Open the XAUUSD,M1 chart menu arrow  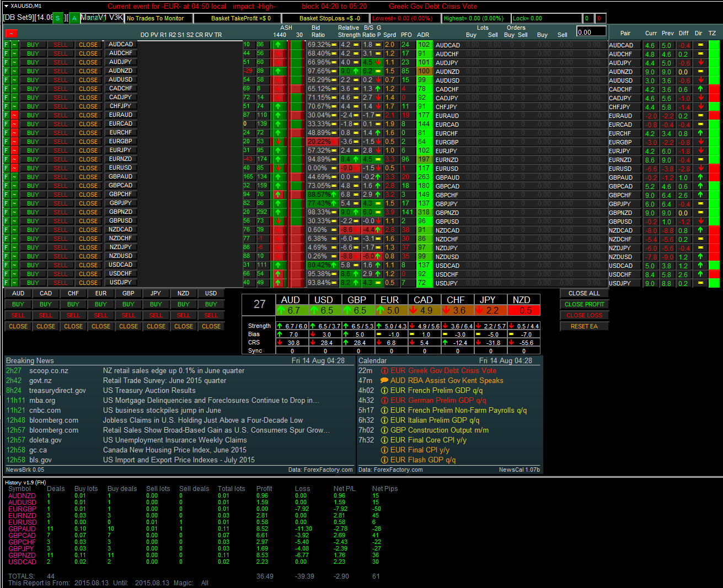pyautogui.click(x=6, y=6)
